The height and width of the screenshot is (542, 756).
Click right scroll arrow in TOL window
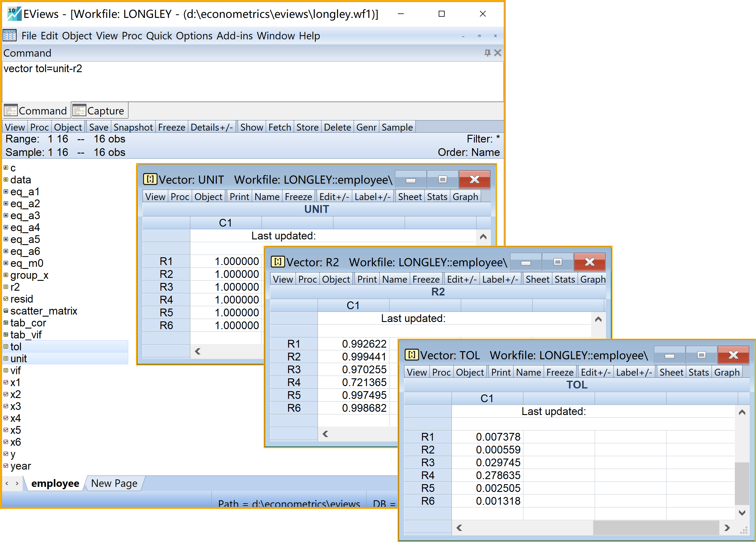(x=727, y=528)
